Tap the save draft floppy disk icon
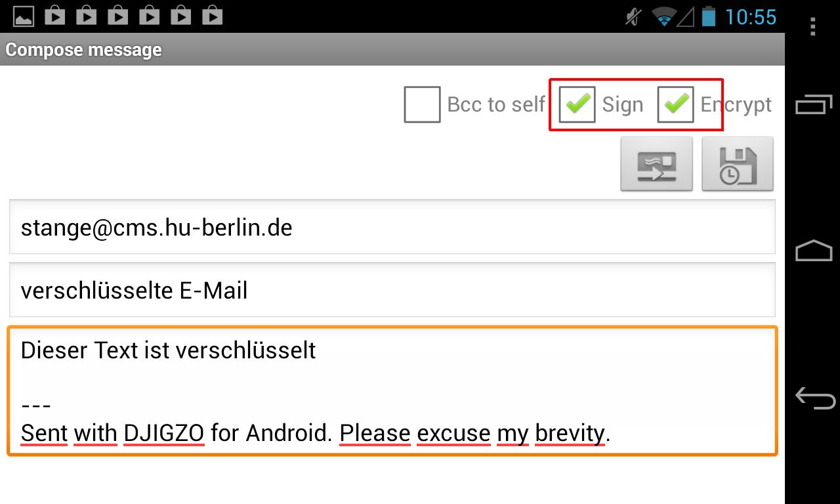Screen dimensions: 840x504 738,164
